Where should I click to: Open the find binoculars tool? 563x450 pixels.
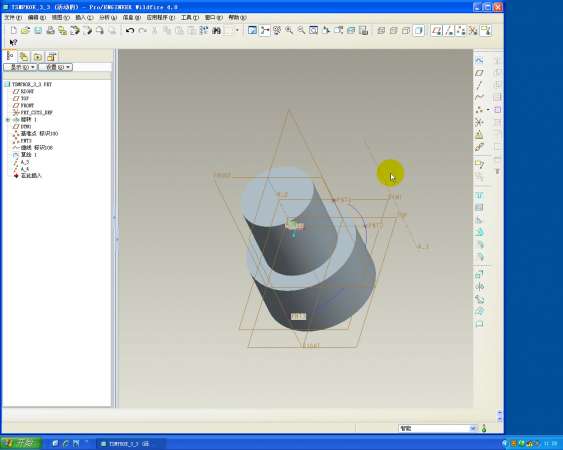tap(217, 31)
